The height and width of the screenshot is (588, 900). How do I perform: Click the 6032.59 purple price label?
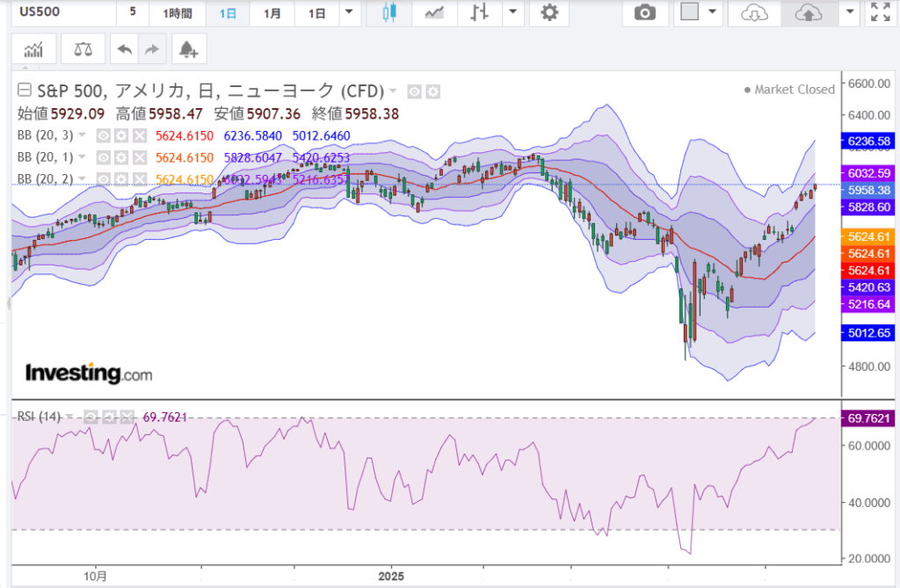pyautogui.click(x=869, y=173)
